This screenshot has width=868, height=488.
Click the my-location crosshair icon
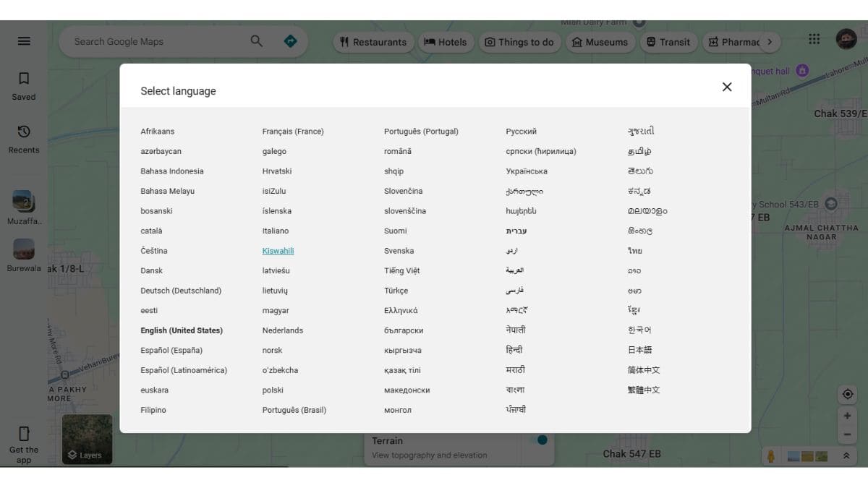pyautogui.click(x=847, y=393)
